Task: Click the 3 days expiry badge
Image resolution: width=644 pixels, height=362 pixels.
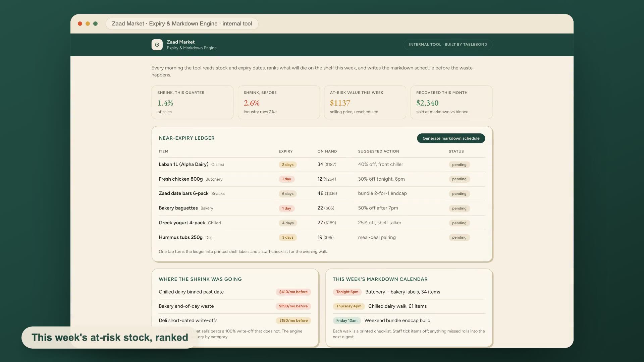Action: pos(287,237)
